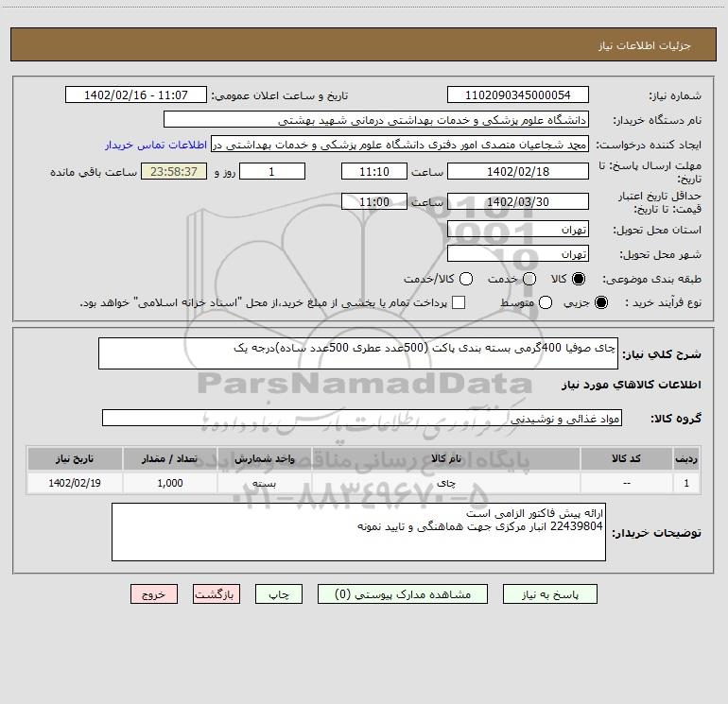This screenshot has height=704, width=728.
Task: Click the buyer organization name field
Action: tap(376, 120)
